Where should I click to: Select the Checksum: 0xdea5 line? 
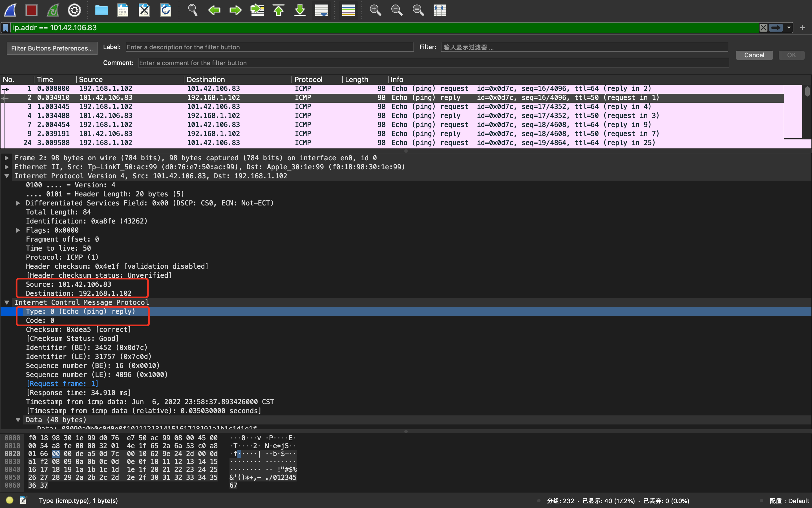click(x=78, y=330)
